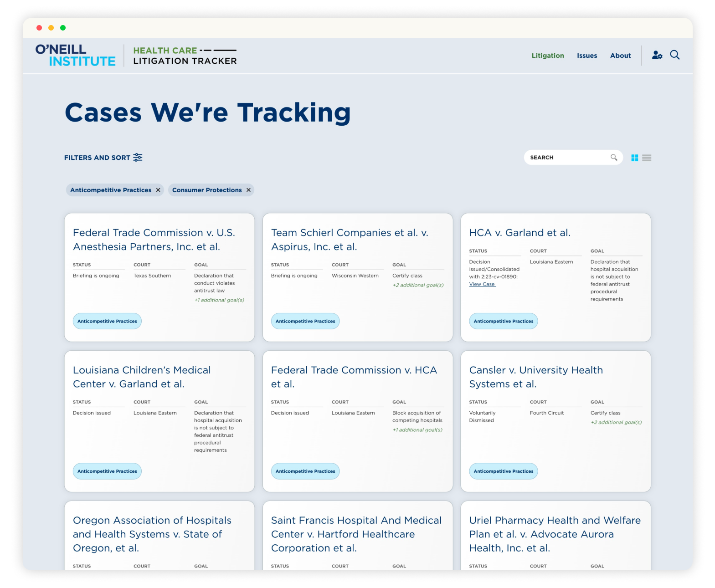Open the Health Care Litigation Tracker home logo

[x=185, y=56]
